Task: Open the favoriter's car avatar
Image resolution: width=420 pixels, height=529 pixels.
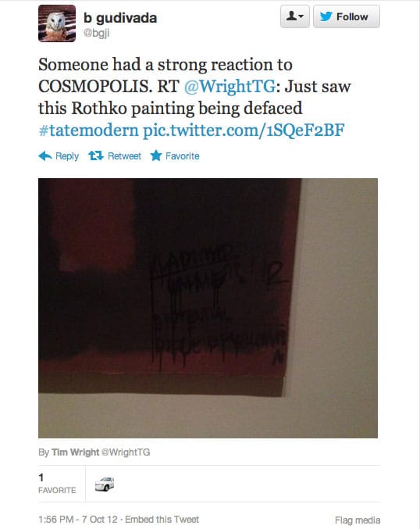Action: [105, 484]
